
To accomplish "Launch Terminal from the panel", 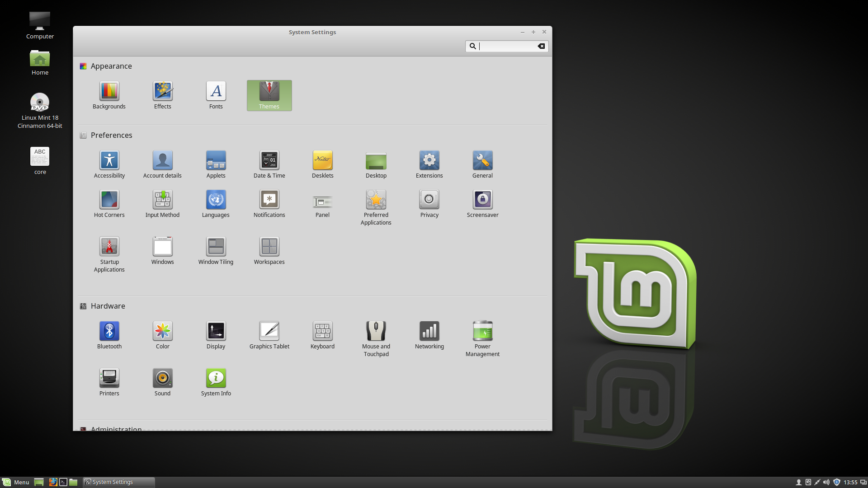I will pos(63,482).
